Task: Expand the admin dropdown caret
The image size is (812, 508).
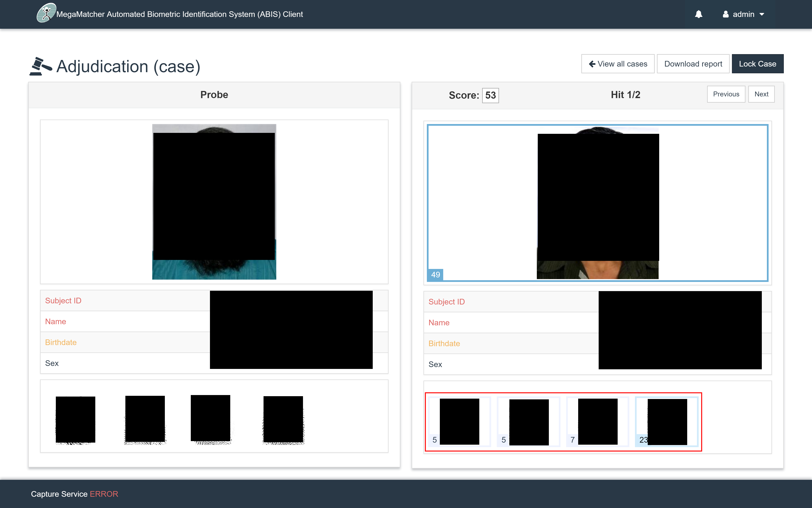Action: (x=762, y=14)
